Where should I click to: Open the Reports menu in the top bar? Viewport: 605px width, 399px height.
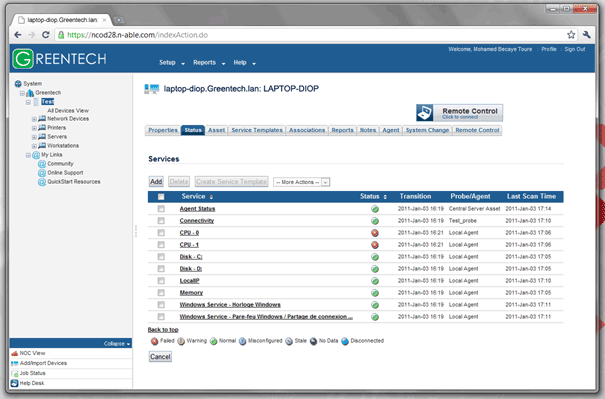click(209, 63)
